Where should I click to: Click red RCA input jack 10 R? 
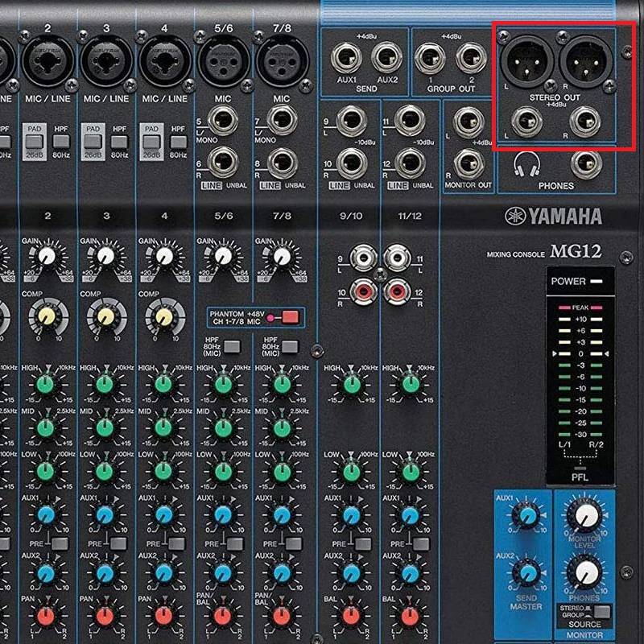pyautogui.click(x=364, y=292)
